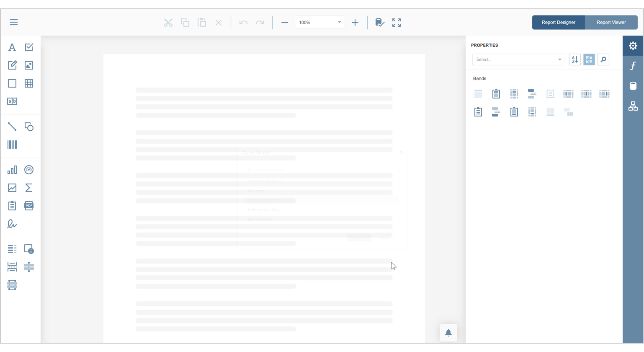Open the Expressions panel on the right edge
This screenshot has height=352, width=644.
[x=633, y=65]
